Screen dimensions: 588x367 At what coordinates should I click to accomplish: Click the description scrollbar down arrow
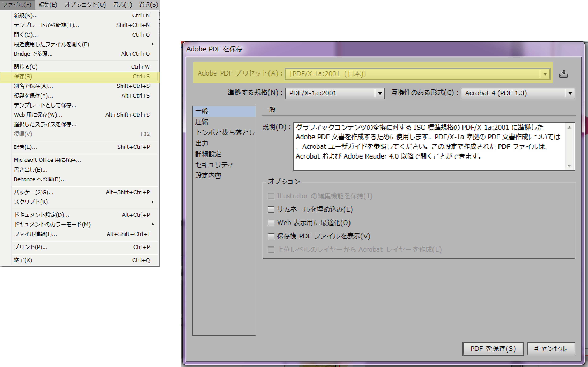(x=569, y=166)
